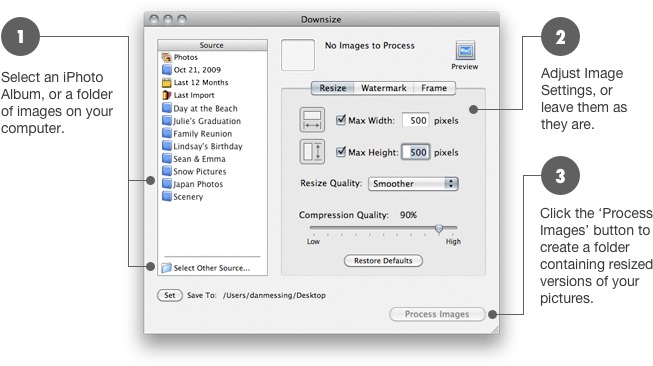Switch to the Watermark tab

point(384,88)
